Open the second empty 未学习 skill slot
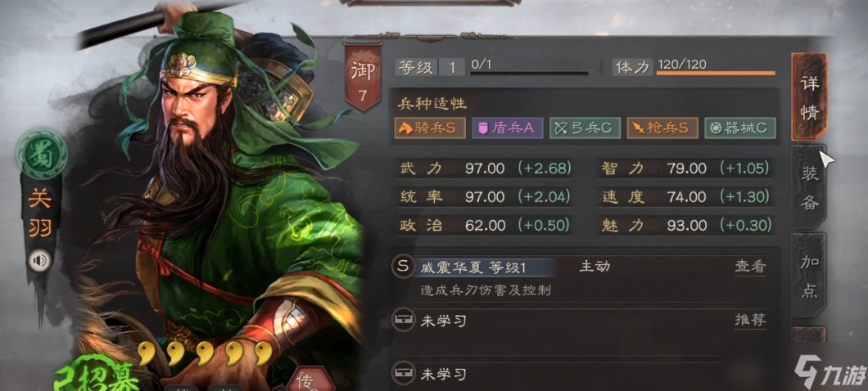The image size is (868, 391). [556, 374]
